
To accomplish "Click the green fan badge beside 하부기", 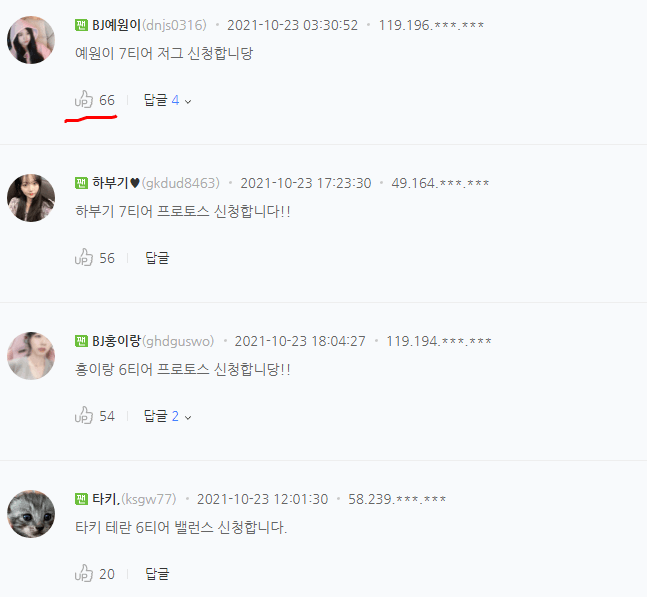I will (81, 183).
